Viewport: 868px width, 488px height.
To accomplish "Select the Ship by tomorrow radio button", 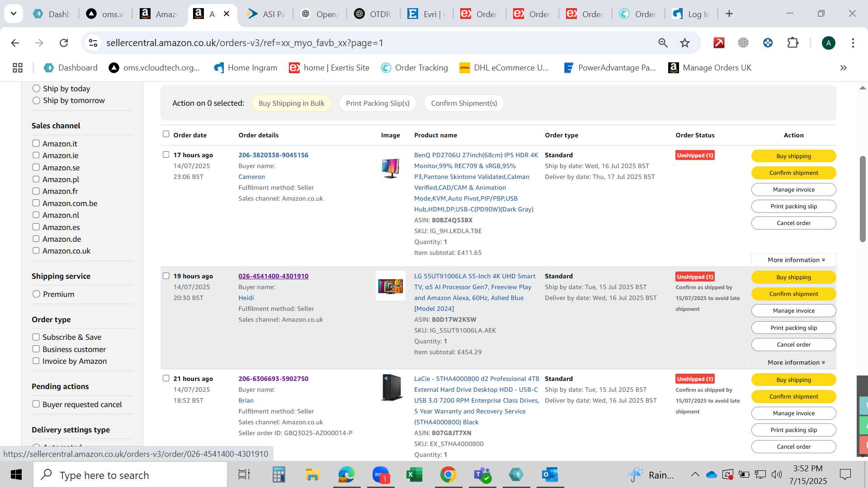I will [36, 100].
